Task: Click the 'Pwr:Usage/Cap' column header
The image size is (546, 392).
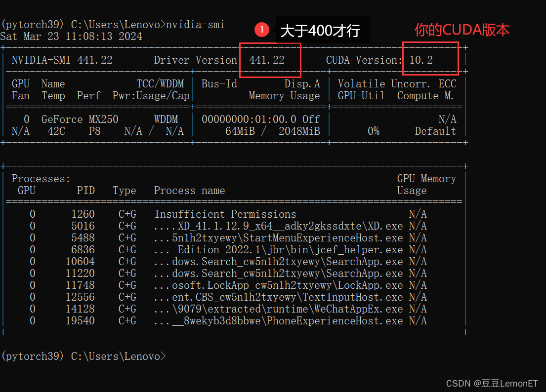Action: (151, 96)
